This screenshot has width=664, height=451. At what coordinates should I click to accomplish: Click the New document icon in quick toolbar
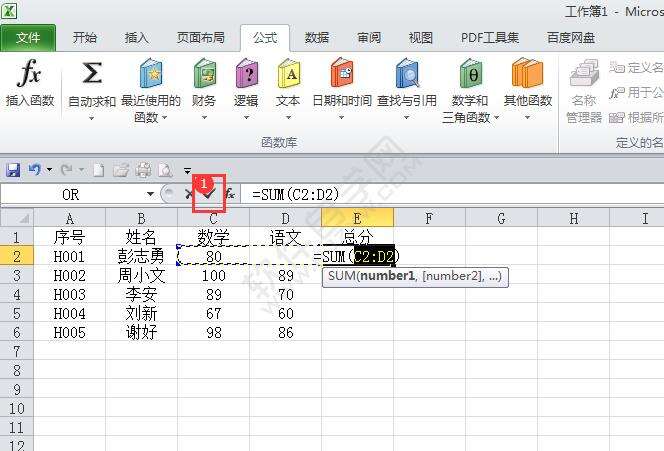click(99, 170)
